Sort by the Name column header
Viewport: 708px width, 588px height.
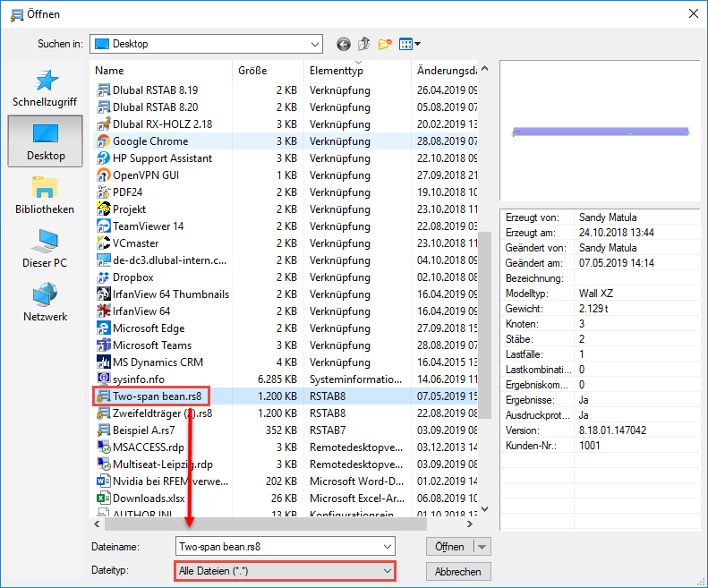pyautogui.click(x=162, y=71)
